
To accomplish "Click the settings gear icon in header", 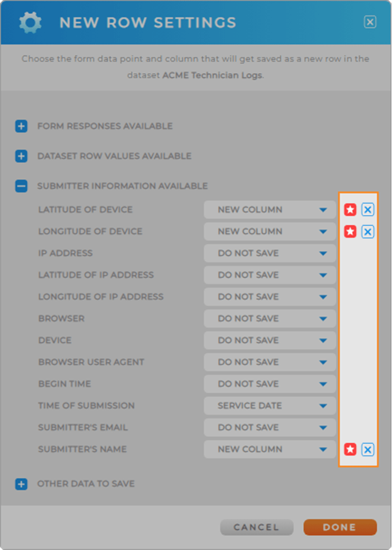I will coord(31,22).
